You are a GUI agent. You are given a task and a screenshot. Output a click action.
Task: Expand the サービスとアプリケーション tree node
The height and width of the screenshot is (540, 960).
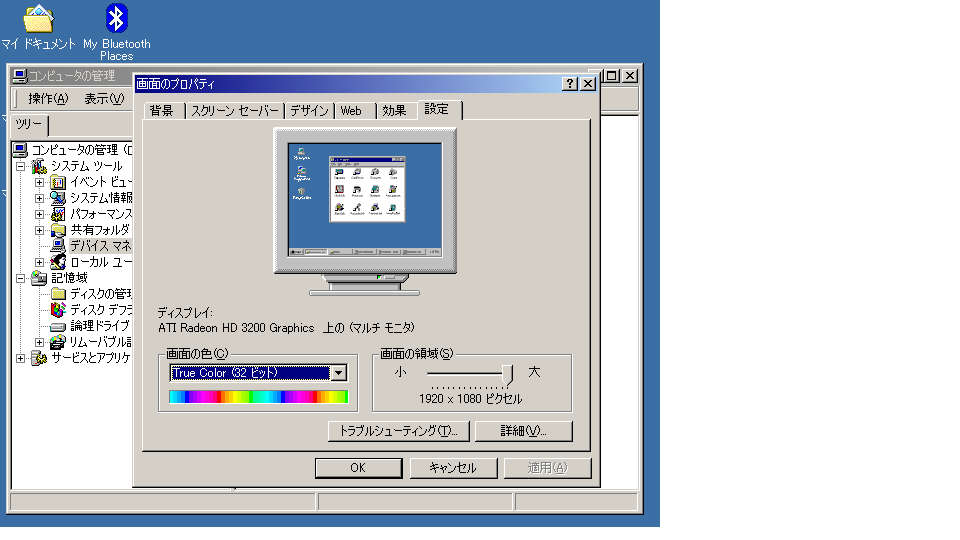point(20,358)
